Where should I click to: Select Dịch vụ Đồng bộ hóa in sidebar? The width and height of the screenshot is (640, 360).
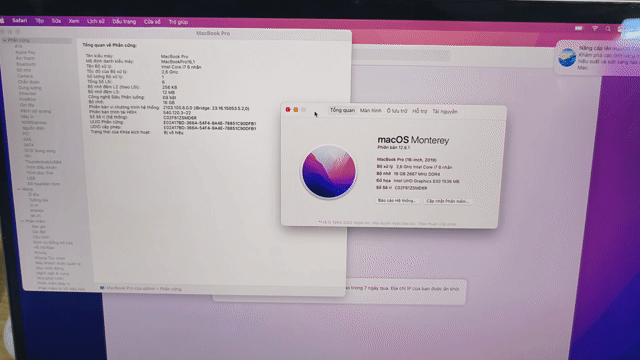pos(53,242)
